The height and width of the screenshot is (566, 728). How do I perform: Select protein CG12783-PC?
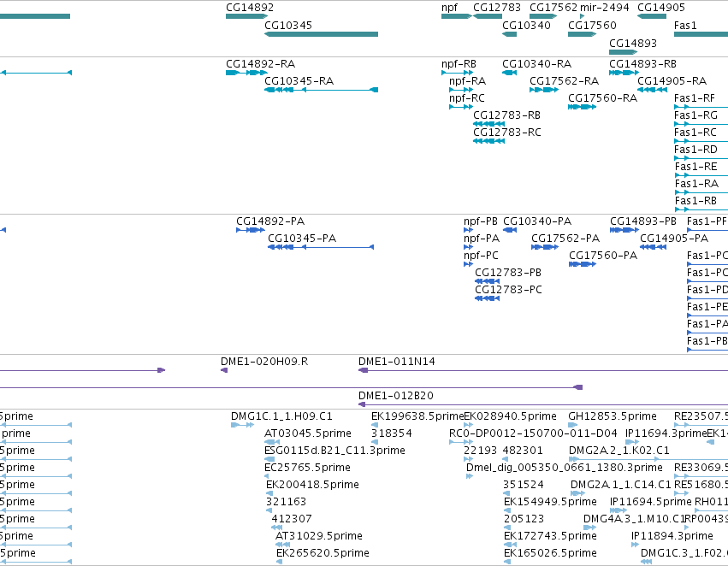pyautogui.click(x=508, y=290)
